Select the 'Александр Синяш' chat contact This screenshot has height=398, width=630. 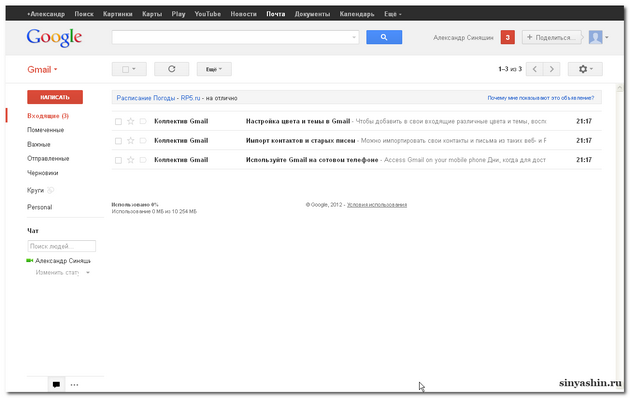click(x=63, y=261)
